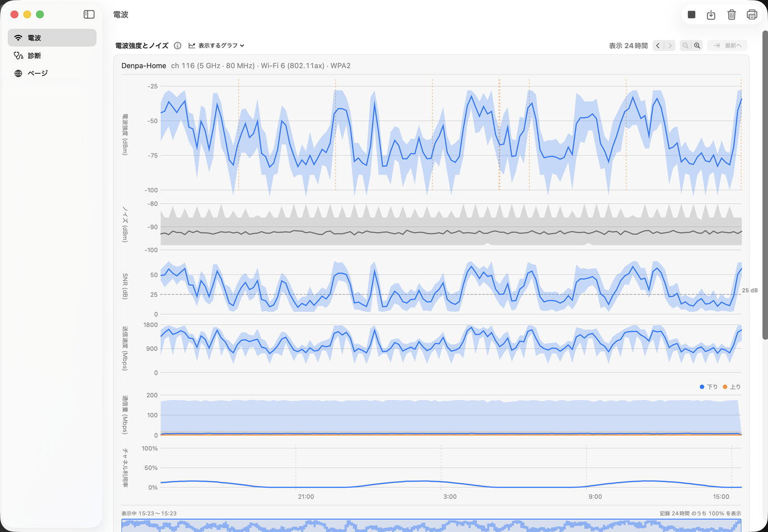Delete recorded data with trash icon
768x532 pixels.
(731, 15)
